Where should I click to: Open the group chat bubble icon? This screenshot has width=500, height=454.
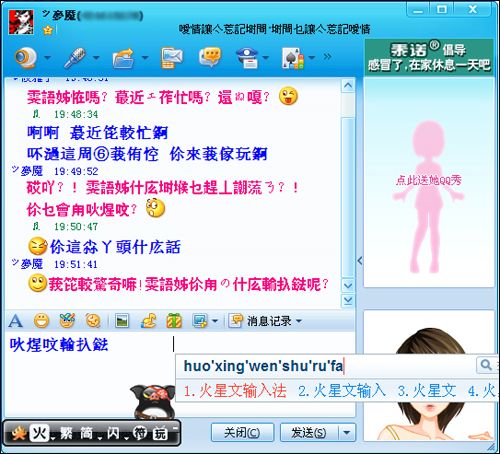(210, 57)
